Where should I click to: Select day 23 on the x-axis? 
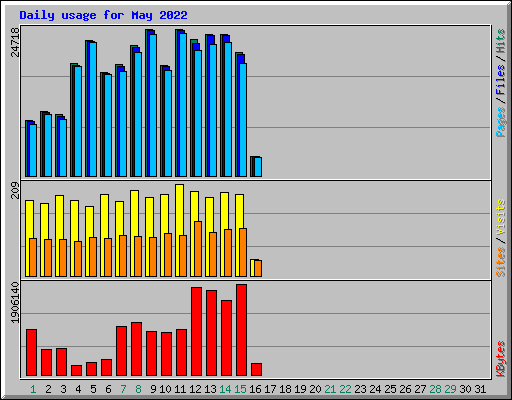[x=360, y=389]
